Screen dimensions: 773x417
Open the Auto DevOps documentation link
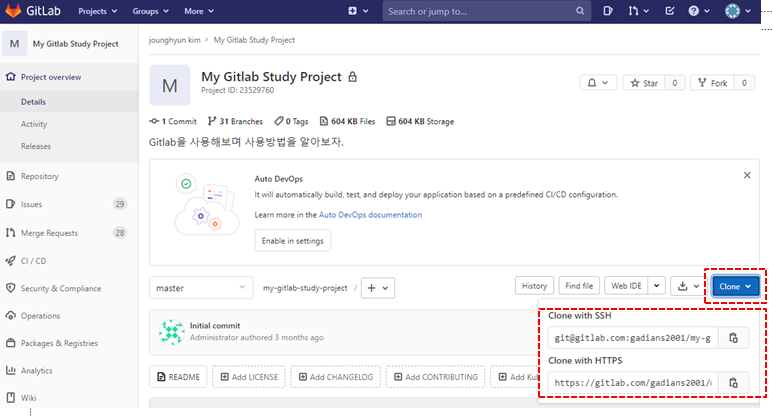click(370, 215)
